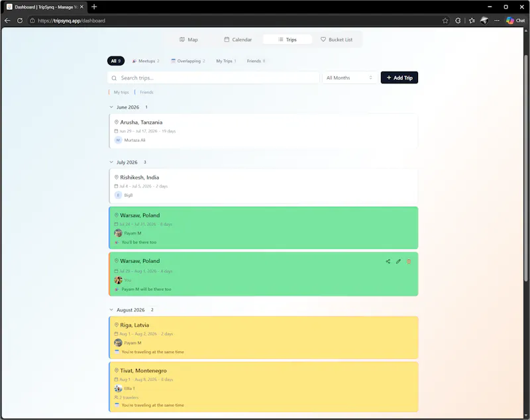Viewport: 530px width, 420px height.
Task: Click Payam M avatar on Riga trip
Action: click(118, 342)
